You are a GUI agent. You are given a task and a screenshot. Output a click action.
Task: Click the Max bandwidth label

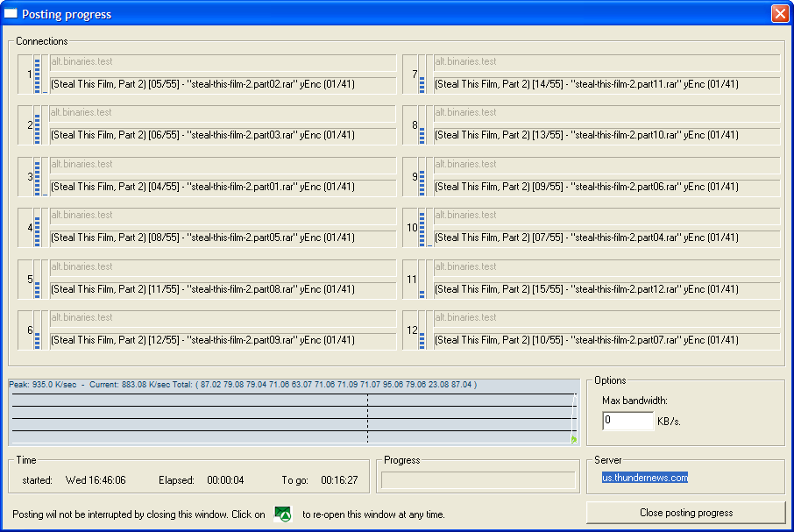pyautogui.click(x=635, y=401)
